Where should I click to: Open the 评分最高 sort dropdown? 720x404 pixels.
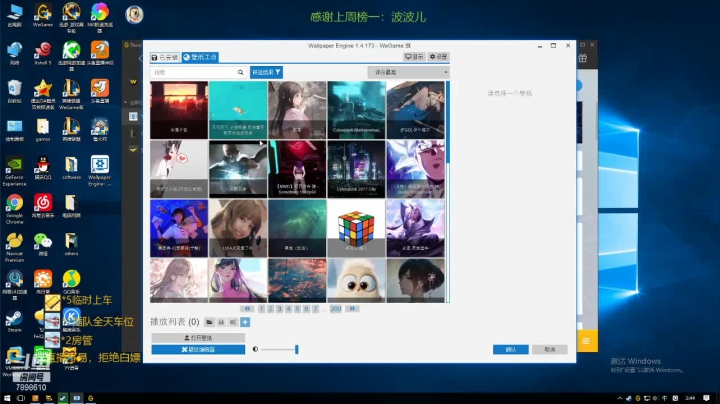coord(408,73)
